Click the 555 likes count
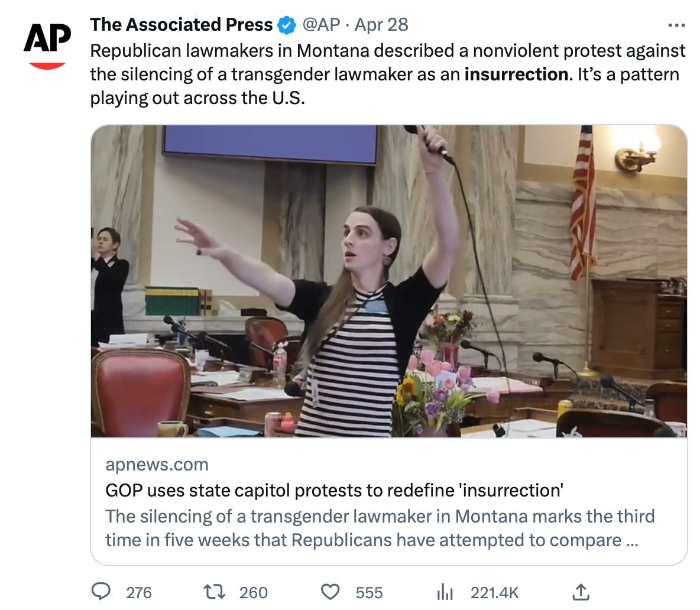Image resolution: width=700 pixels, height=610 pixels. (369, 592)
